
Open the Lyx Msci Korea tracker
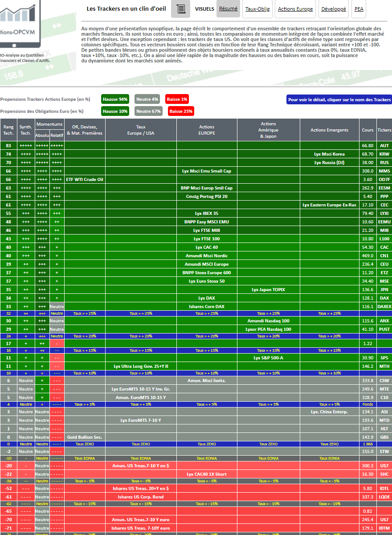tap(329, 154)
